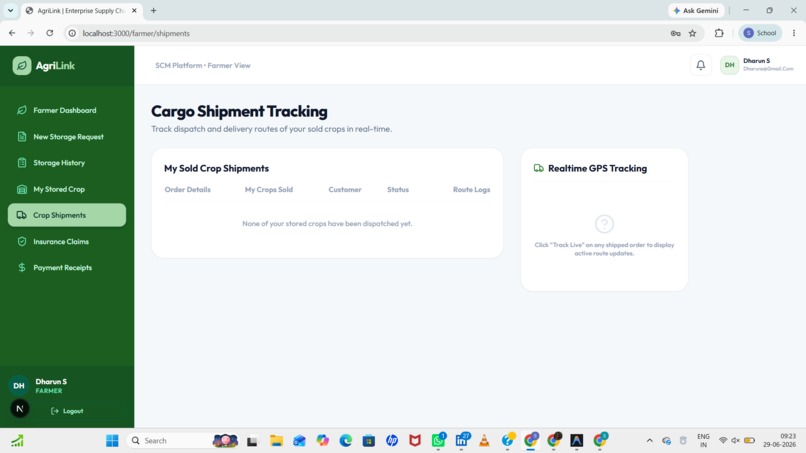Screen dimensions: 806x453
Task: Click the Status column header
Action: click(398, 189)
